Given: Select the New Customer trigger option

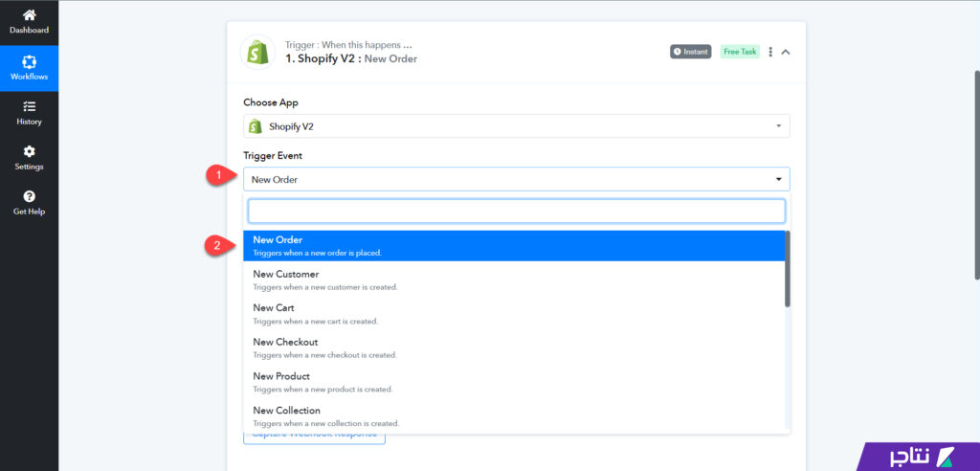Looking at the screenshot, I should pyautogui.click(x=514, y=280).
